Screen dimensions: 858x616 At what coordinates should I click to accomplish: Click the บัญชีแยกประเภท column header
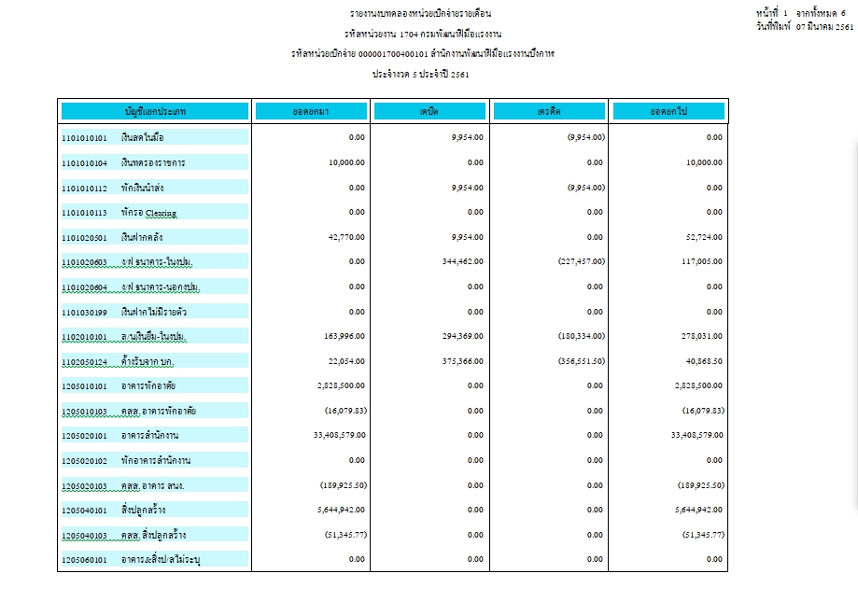click(155, 112)
